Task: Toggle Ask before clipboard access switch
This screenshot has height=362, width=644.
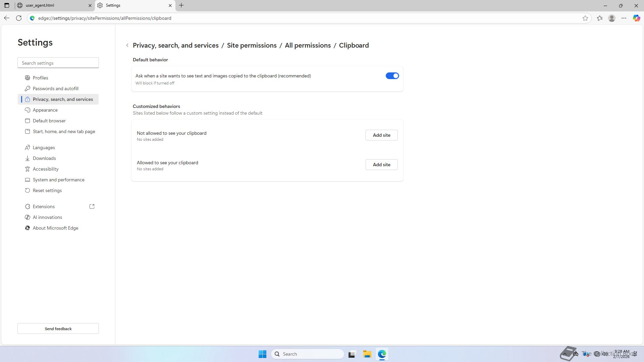Action: click(x=392, y=76)
